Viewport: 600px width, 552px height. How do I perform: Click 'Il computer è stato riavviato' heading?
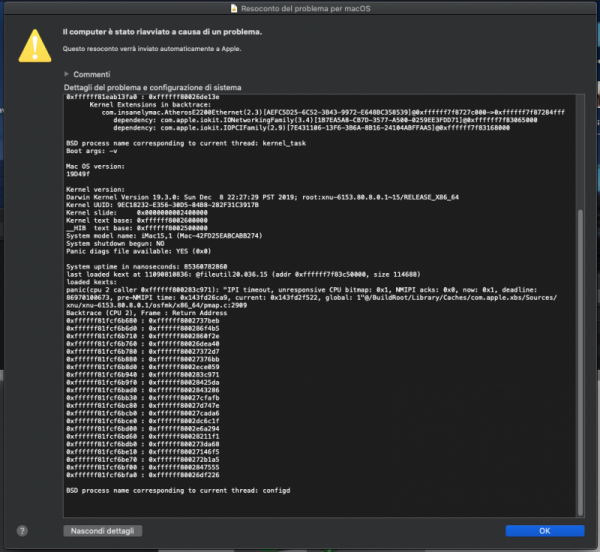tap(162, 32)
